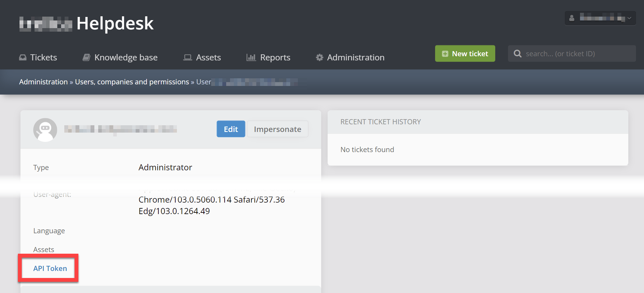This screenshot has width=644, height=293.
Task: Click the Impersonate button
Action: click(x=277, y=129)
